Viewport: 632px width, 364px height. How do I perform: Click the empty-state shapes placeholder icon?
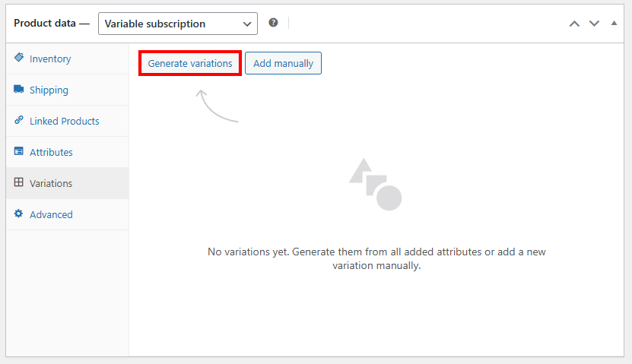coord(375,184)
